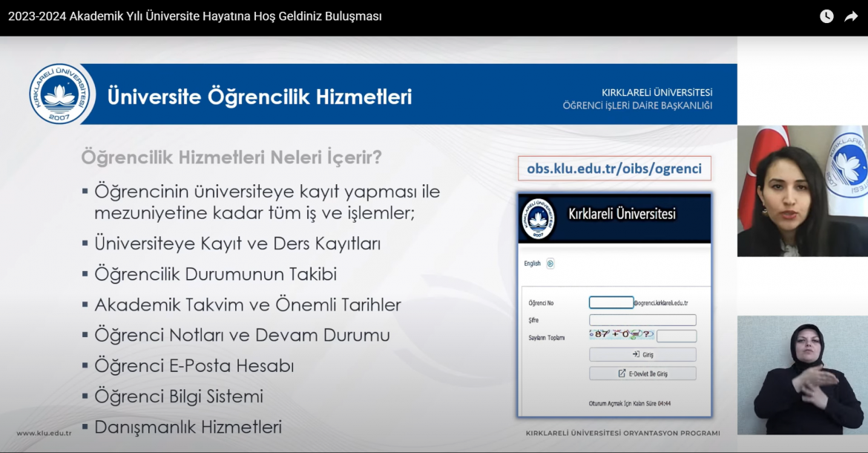Click the Öğrenci No input field
This screenshot has width=868, height=453.
[611, 303]
